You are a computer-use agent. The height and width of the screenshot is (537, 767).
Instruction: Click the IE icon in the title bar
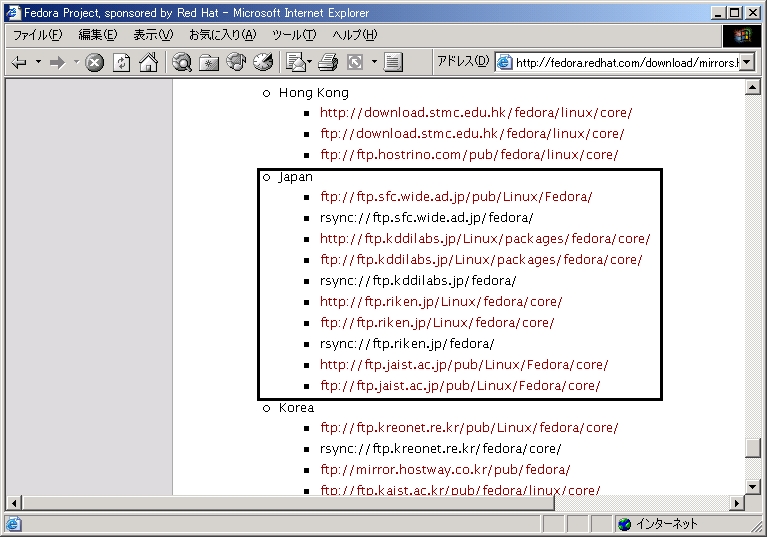pyautogui.click(x=13, y=13)
